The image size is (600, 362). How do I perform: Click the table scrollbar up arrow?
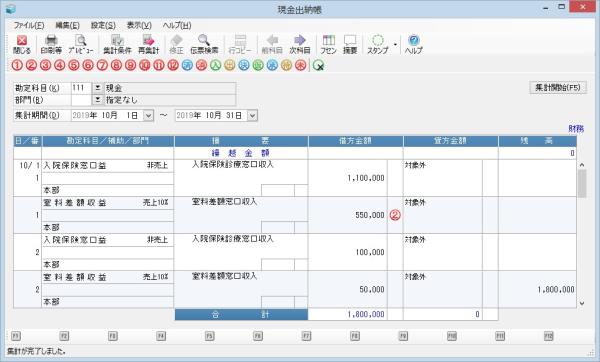tap(582, 165)
